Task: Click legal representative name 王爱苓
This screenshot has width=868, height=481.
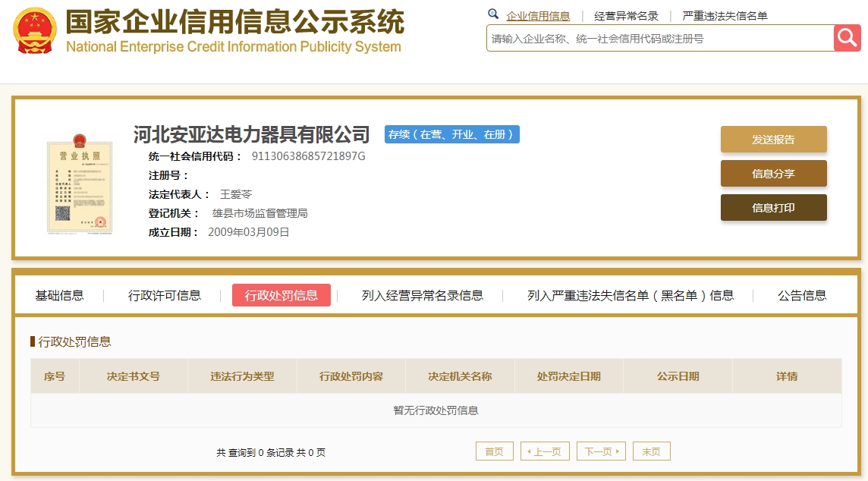Action: coord(236,194)
